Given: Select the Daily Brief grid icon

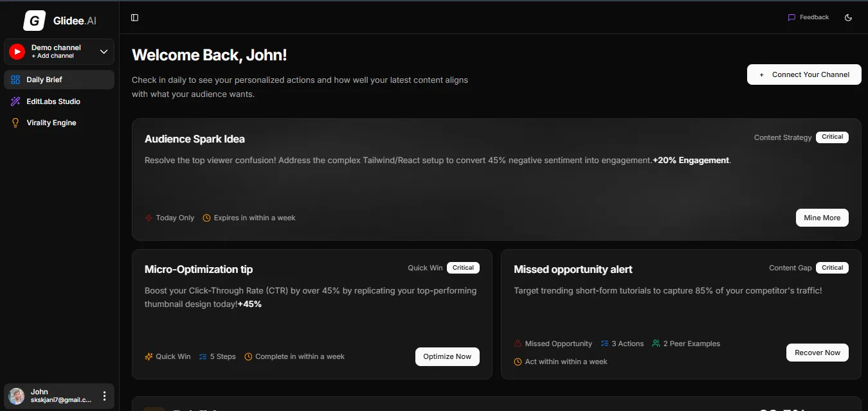Looking at the screenshot, I should click(15, 80).
